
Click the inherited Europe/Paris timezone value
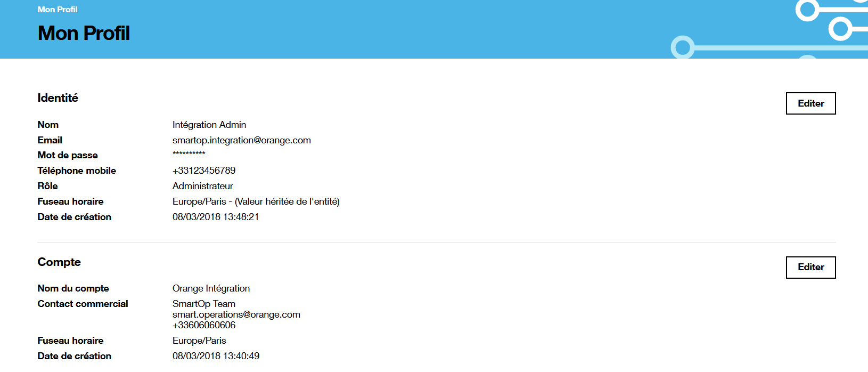tap(256, 201)
